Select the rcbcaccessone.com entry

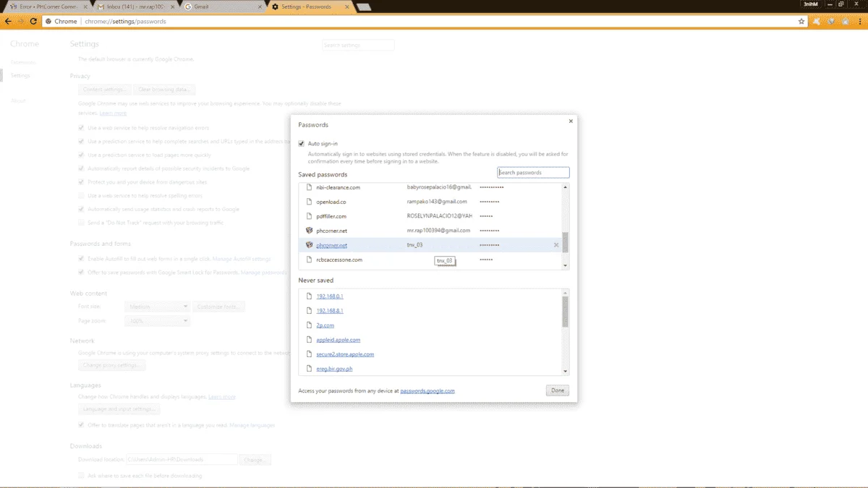(430, 260)
